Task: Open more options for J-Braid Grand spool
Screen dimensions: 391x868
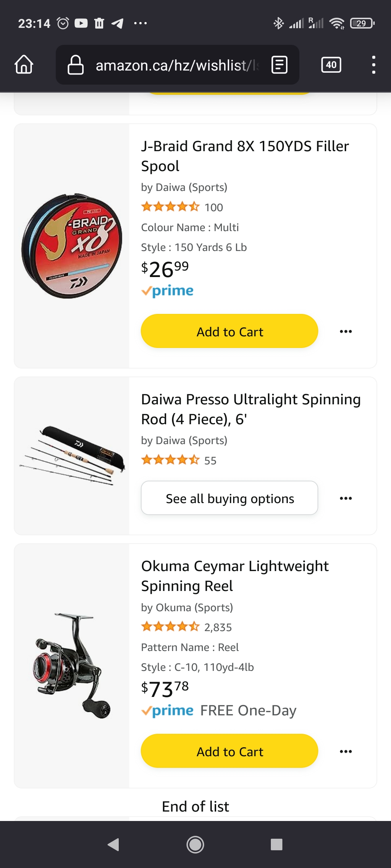Action: pos(346,332)
